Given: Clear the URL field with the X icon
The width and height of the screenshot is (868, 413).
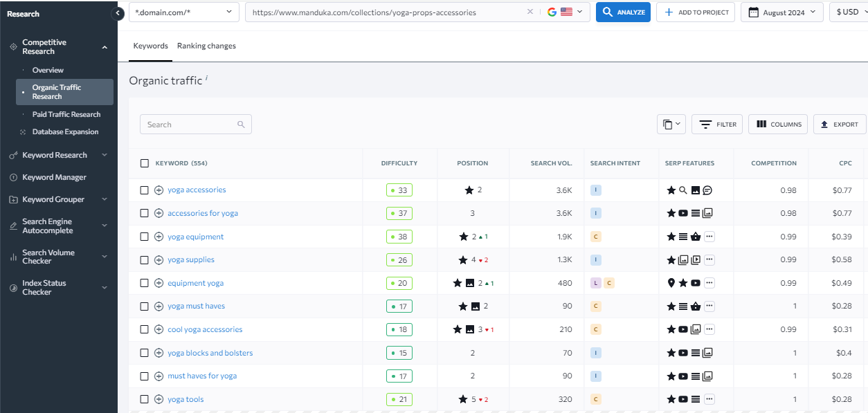Looking at the screenshot, I should [530, 12].
